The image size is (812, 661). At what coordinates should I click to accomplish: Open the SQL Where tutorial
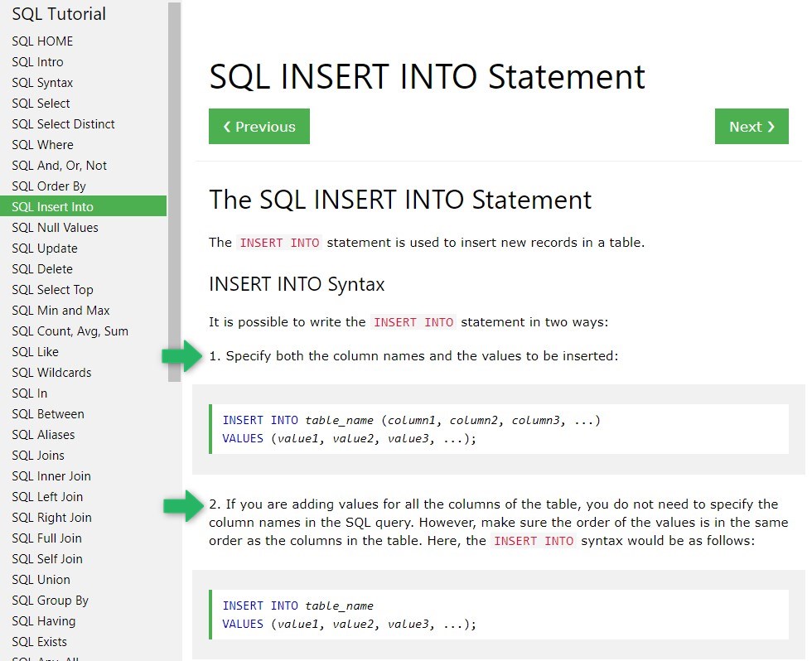pyautogui.click(x=42, y=144)
